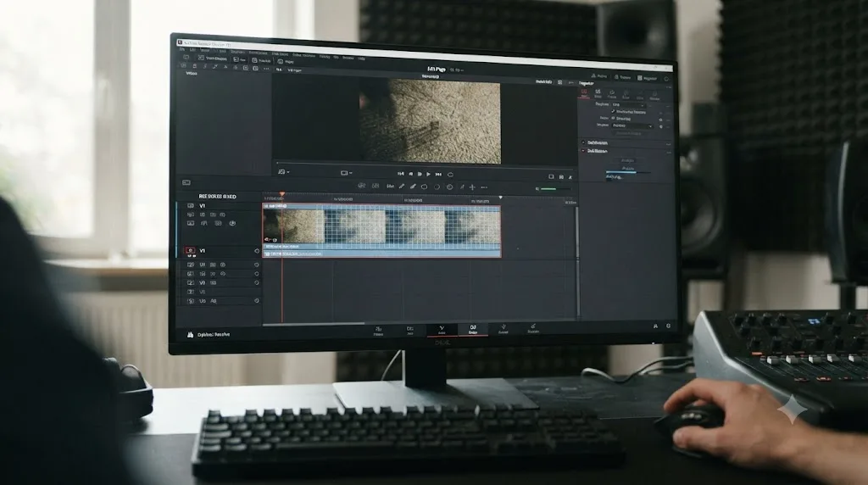Select the pen tool in the timeline toolbar
This screenshot has width=868, height=485.
click(x=413, y=187)
